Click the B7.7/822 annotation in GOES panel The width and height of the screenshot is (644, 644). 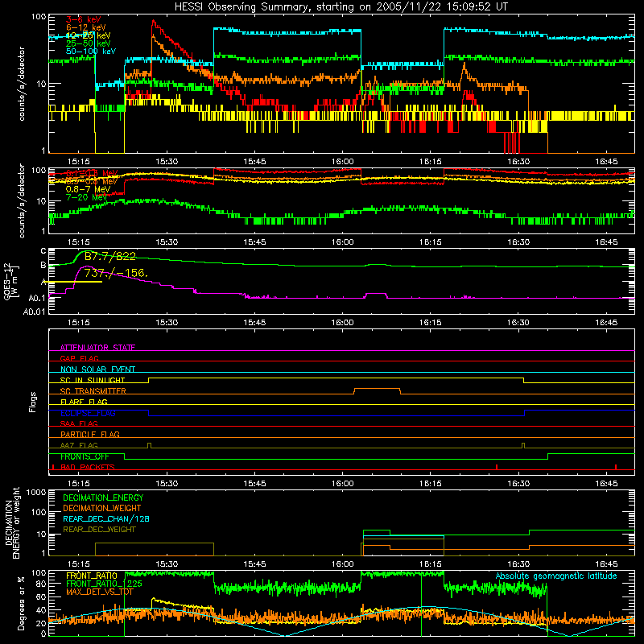tap(110, 257)
